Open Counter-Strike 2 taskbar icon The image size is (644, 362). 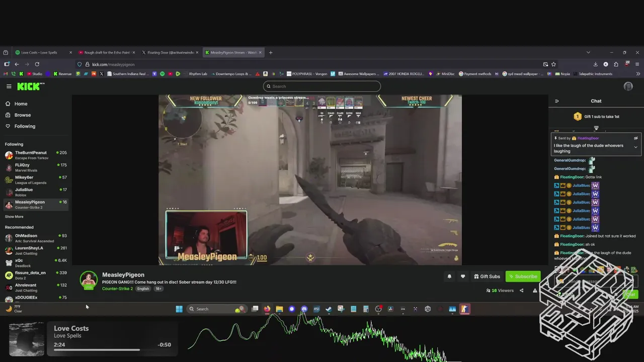click(465, 309)
